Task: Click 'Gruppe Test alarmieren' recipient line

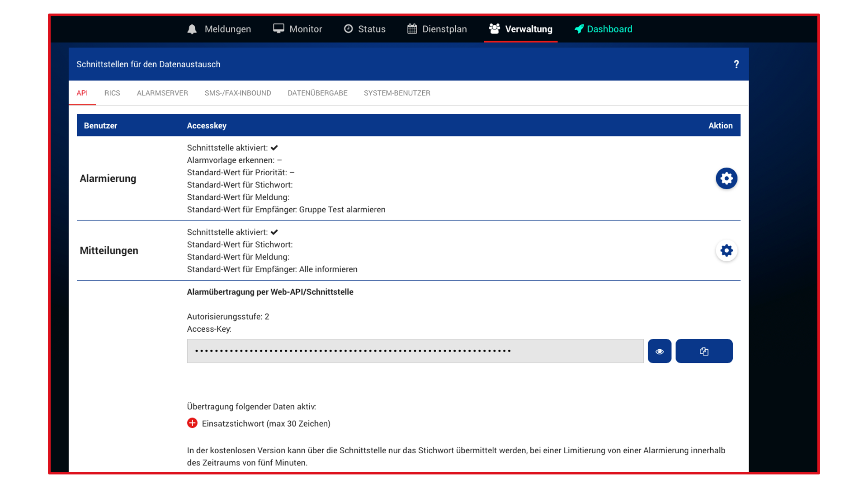Action: pyautogui.click(x=286, y=209)
